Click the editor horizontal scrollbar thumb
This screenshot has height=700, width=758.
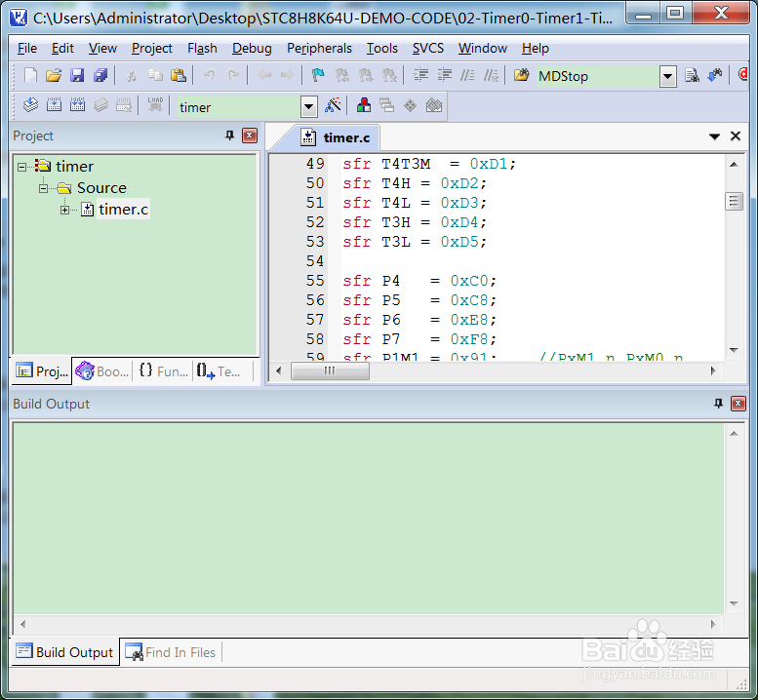(330, 370)
